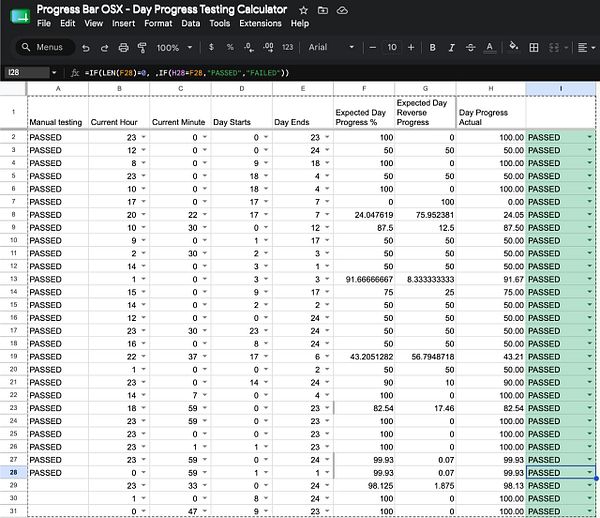Open the Edit menu

[67, 23]
